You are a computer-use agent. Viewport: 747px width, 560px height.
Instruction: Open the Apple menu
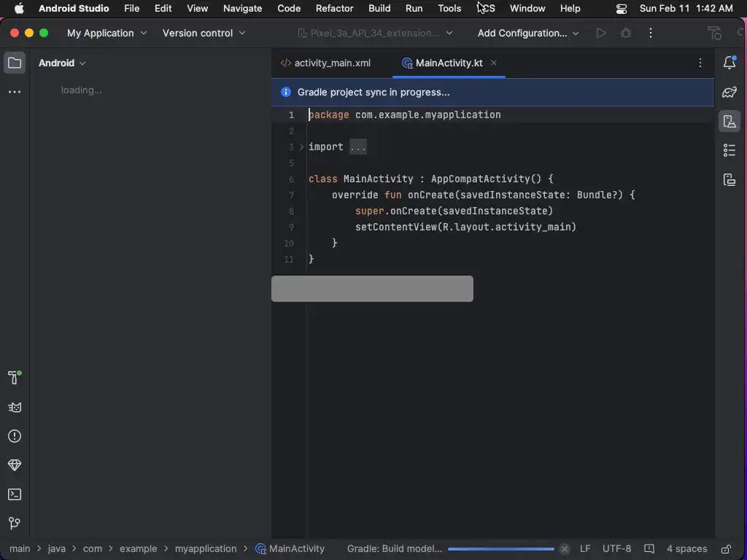pyautogui.click(x=19, y=9)
